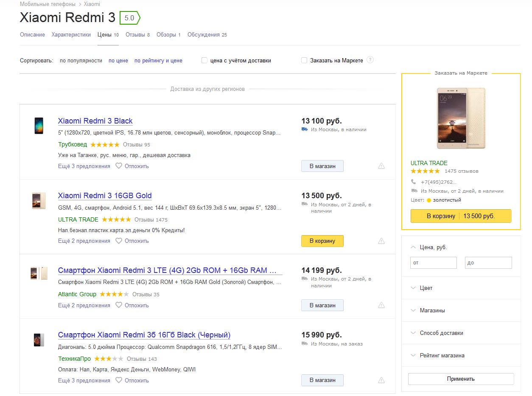Open ULTRA TRADE shop in the sidebar card
532x396 pixels.
pos(429,163)
